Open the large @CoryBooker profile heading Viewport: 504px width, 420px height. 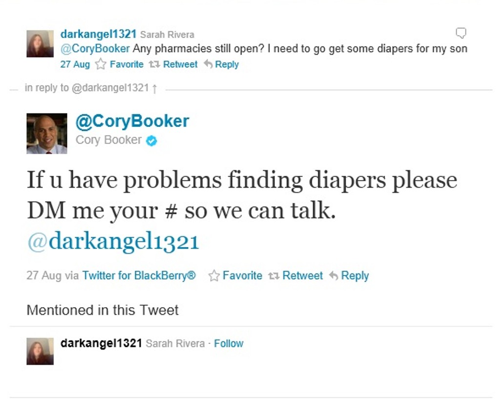tap(132, 122)
